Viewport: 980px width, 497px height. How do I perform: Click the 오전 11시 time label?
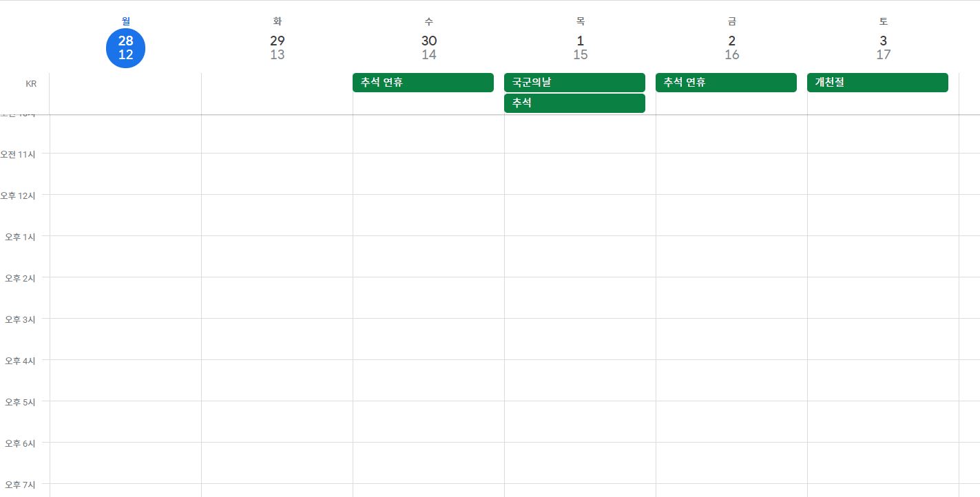pos(18,154)
